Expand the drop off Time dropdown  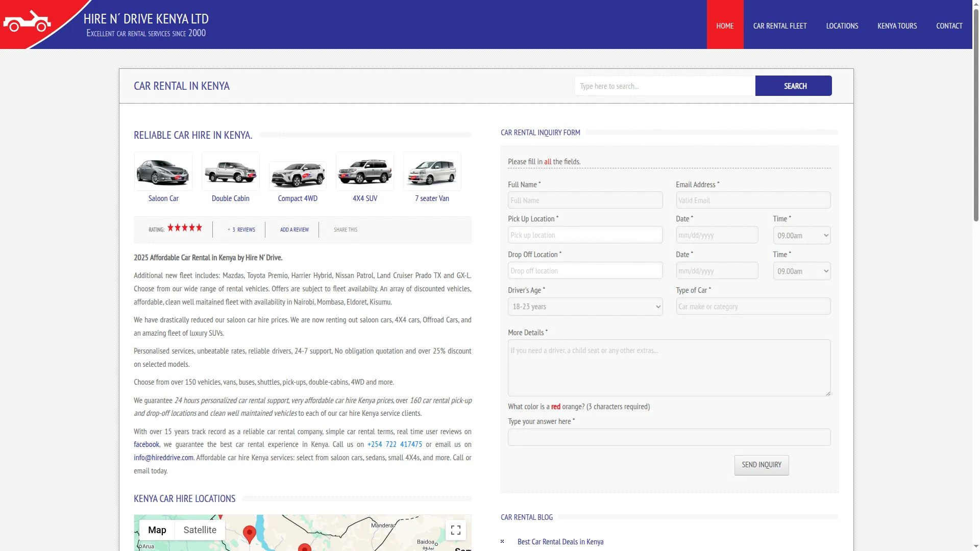802,271
